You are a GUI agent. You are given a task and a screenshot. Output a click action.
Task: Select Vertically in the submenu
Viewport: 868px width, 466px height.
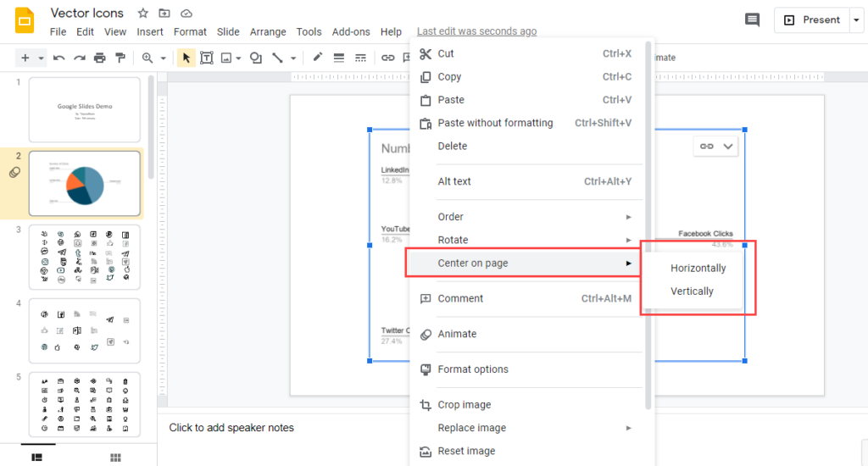[692, 291]
